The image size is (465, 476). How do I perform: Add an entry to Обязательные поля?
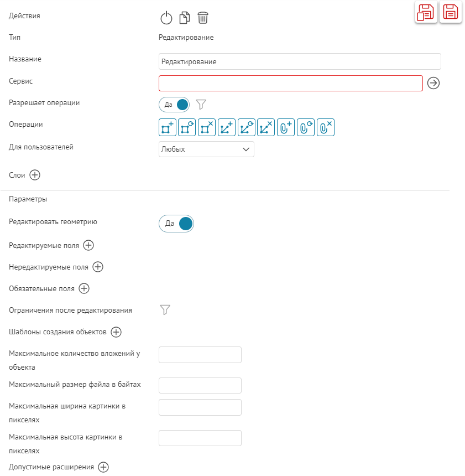(x=84, y=288)
